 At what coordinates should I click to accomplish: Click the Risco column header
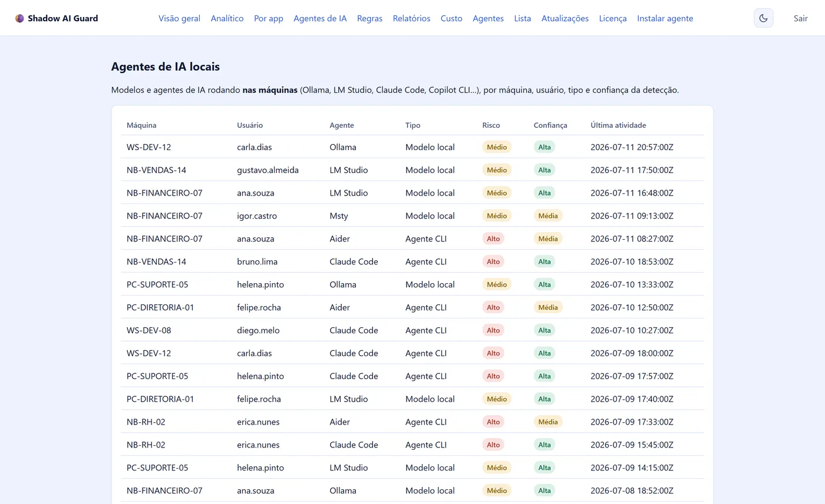[491, 125]
